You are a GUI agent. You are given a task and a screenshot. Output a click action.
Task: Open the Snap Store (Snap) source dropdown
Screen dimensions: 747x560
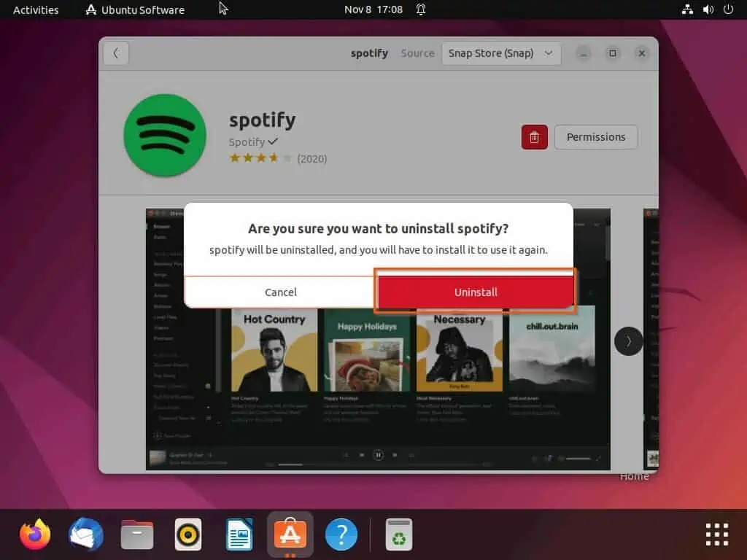tap(501, 52)
